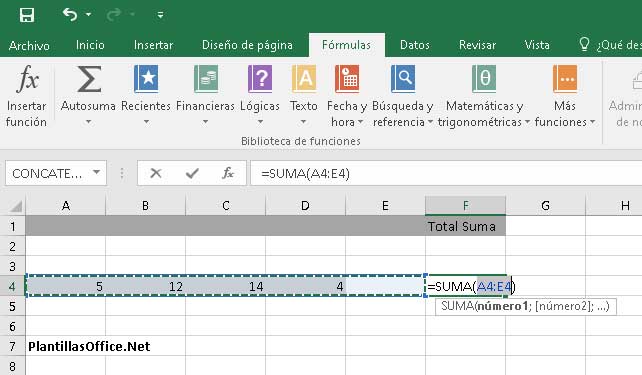The height and width of the screenshot is (375, 642).
Task: Click the fx button in formula bar
Action: (x=228, y=174)
